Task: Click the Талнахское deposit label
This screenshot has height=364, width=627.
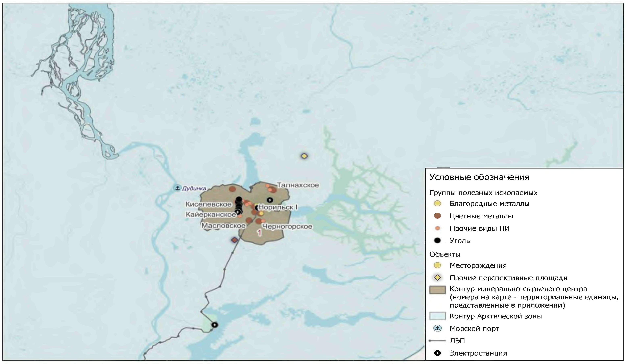Action: click(x=298, y=185)
